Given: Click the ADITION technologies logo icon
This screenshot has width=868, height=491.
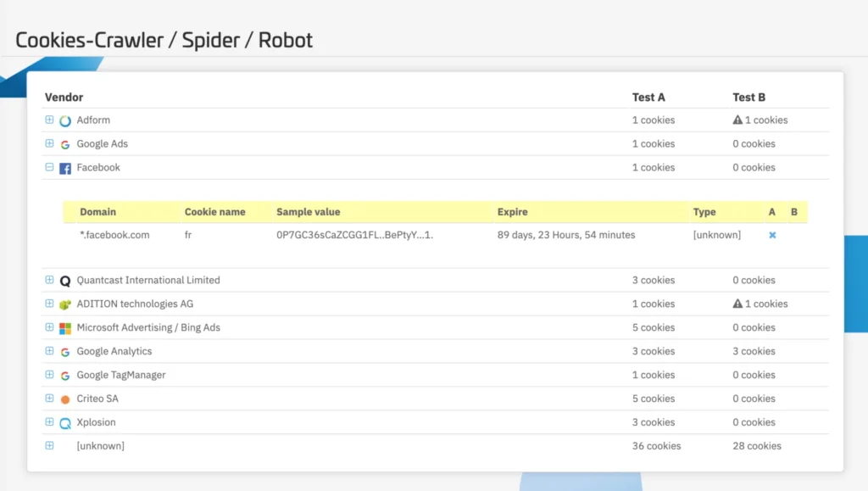Looking at the screenshot, I should (65, 304).
